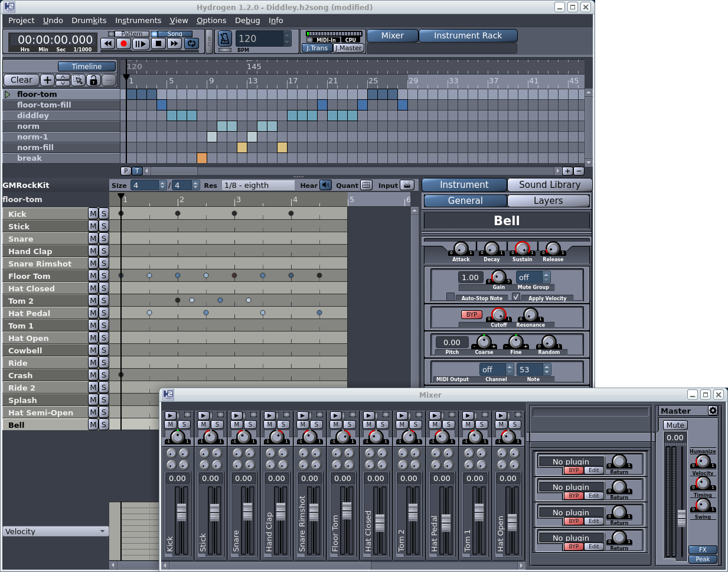Adjust the pattern Size numerator stepper
This screenshot has height=572, width=728.
[x=162, y=185]
